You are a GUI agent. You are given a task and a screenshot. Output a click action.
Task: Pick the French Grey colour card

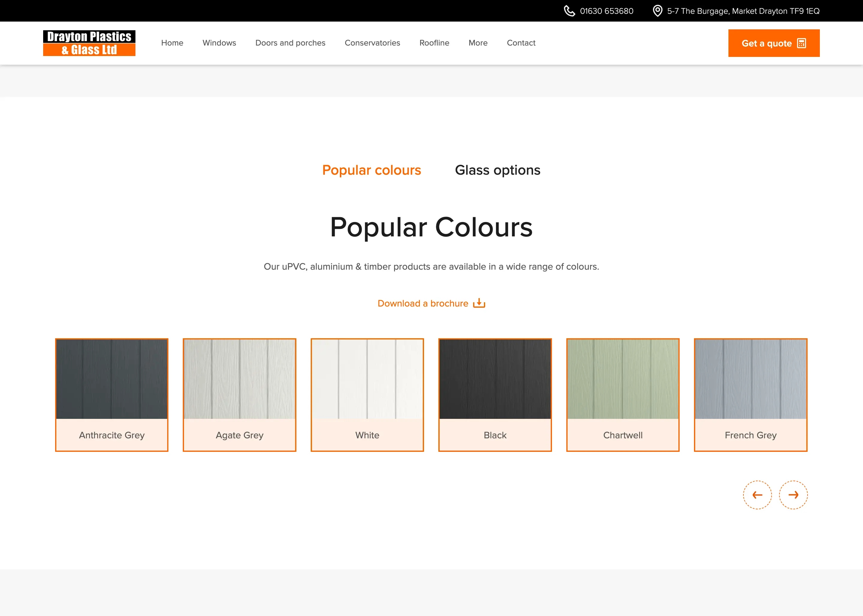pos(750,395)
